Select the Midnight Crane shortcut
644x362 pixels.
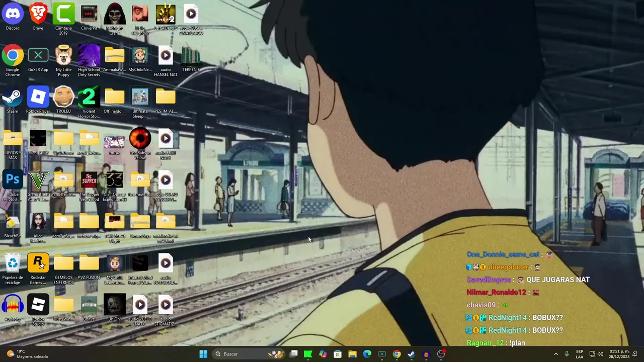pyautogui.click(x=115, y=19)
